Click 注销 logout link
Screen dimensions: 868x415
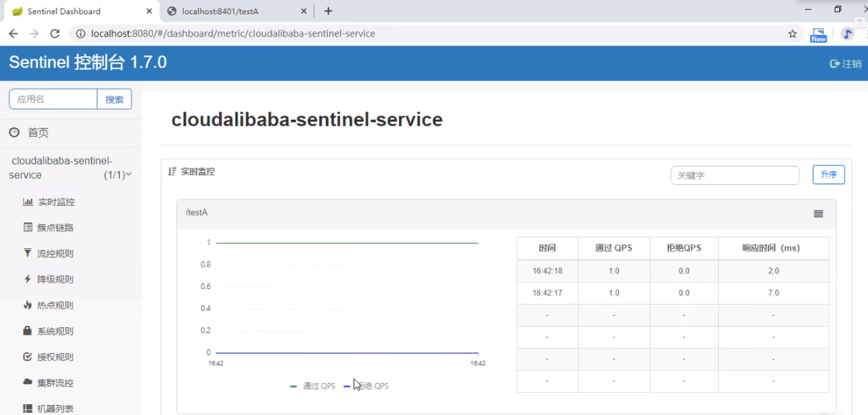click(846, 64)
